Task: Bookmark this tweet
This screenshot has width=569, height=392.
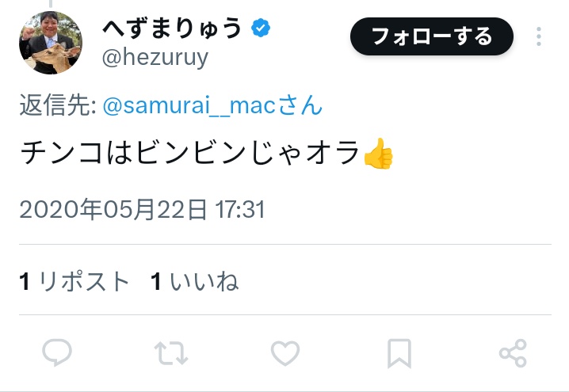Action: click(399, 353)
